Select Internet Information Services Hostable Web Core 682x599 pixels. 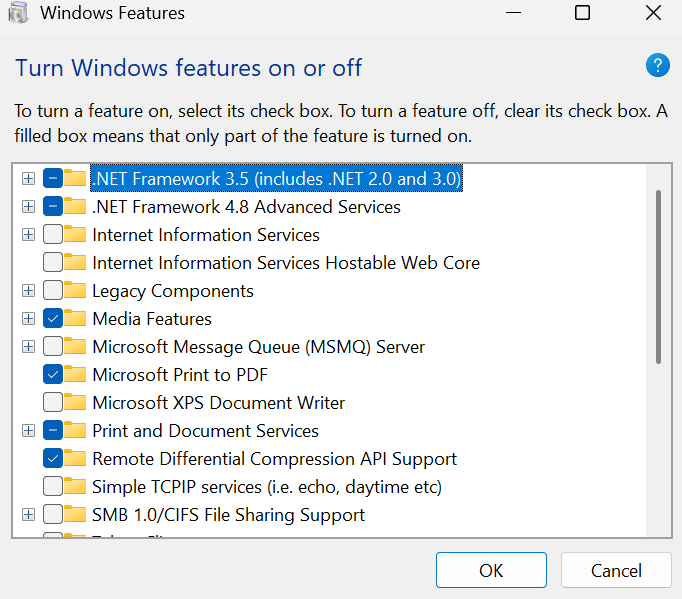tap(285, 263)
